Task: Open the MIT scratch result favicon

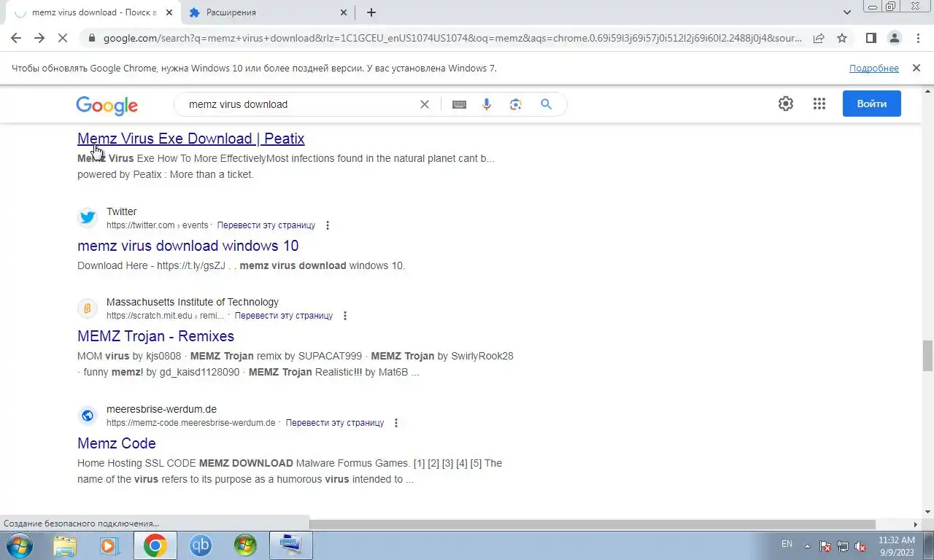Action: click(88, 308)
